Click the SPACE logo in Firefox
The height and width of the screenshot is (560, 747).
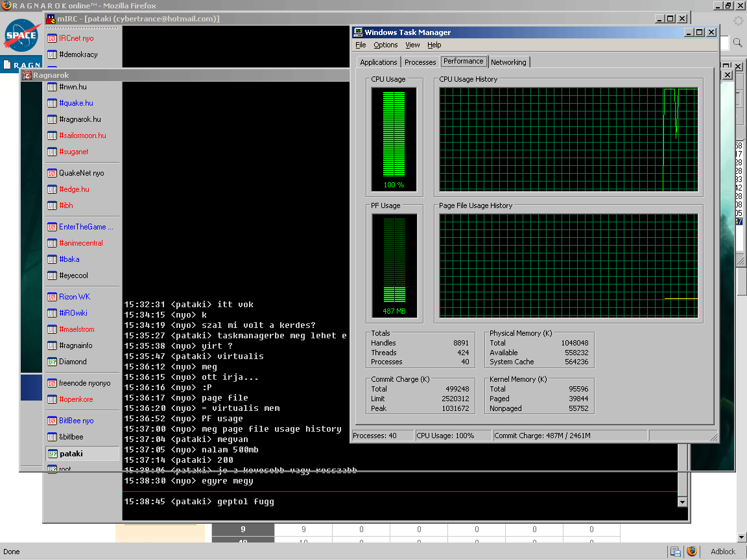coord(21,36)
